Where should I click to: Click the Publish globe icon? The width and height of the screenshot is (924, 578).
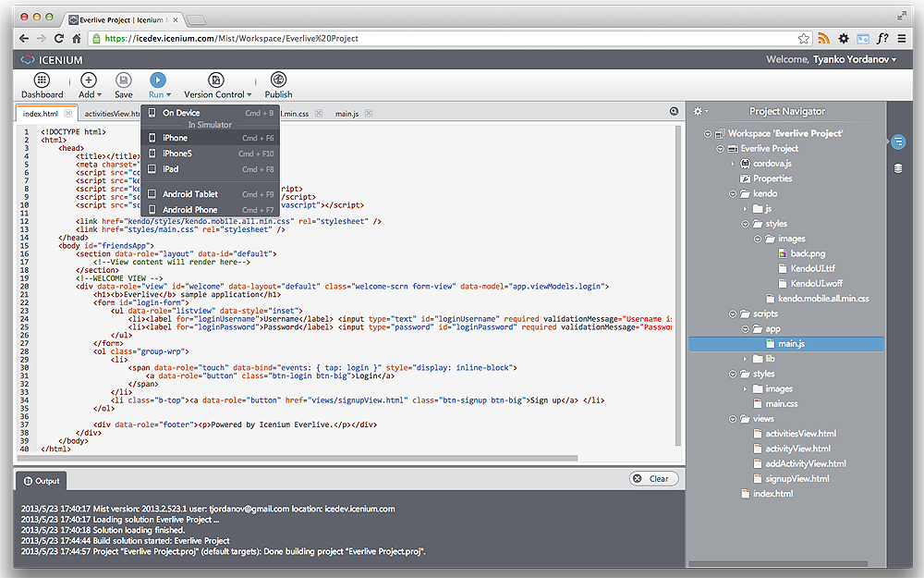[x=278, y=79]
